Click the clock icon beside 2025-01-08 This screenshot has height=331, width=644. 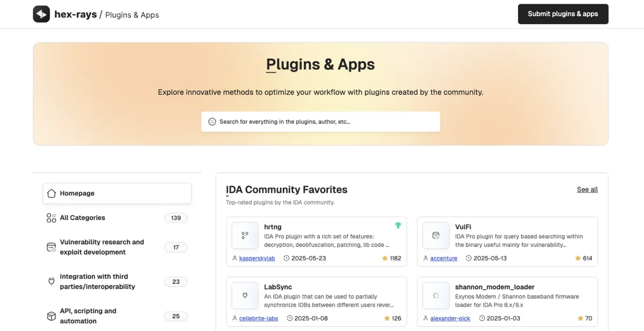pos(290,318)
